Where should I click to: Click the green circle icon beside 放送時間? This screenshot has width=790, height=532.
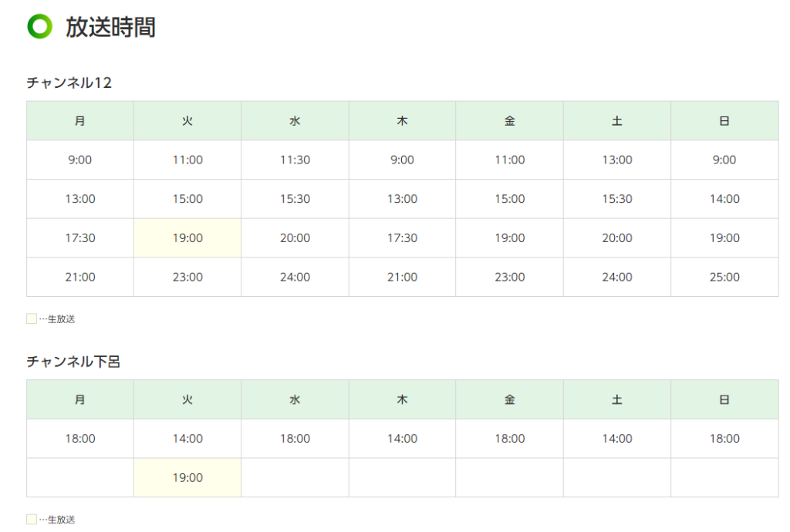pyautogui.click(x=39, y=27)
